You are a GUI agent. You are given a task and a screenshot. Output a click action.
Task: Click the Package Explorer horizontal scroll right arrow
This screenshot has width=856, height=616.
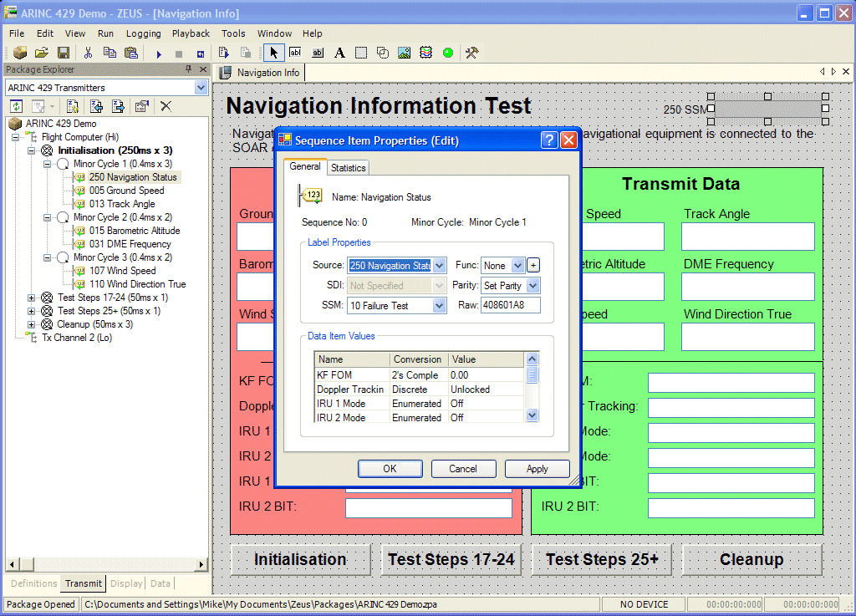[201, 564]
